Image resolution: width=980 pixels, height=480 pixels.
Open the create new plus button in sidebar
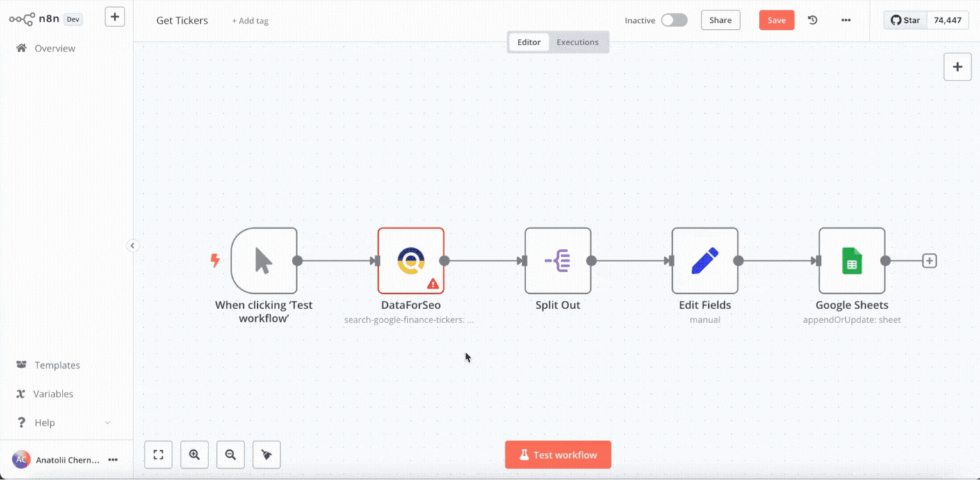[115, 17]
